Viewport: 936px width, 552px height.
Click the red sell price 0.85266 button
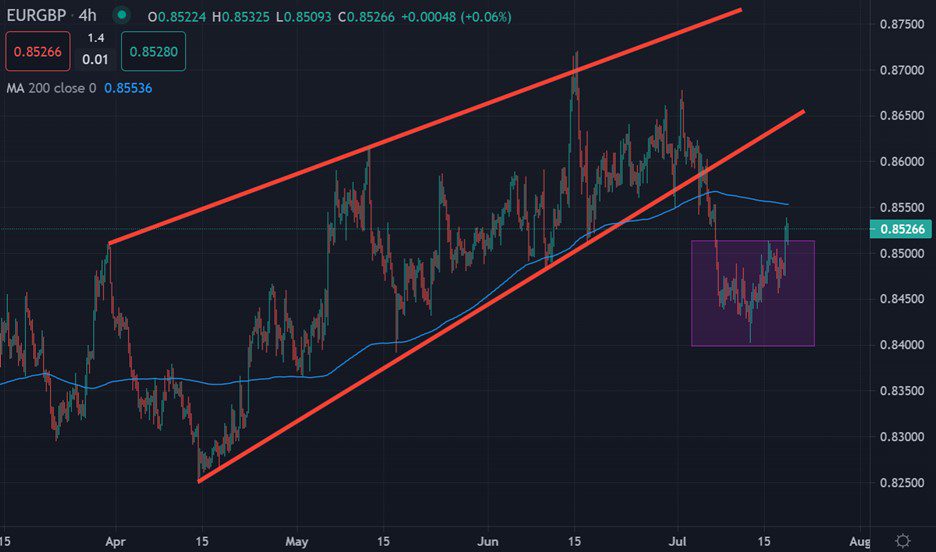tap(38, 51)
